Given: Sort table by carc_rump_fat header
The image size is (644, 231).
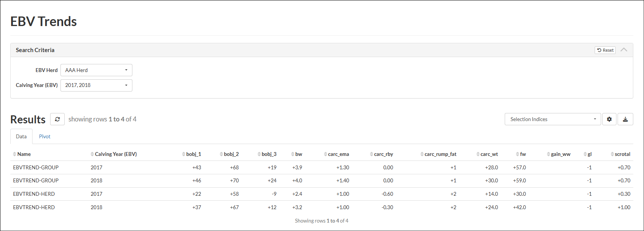Looking at the screenshot, I should 440,154.
